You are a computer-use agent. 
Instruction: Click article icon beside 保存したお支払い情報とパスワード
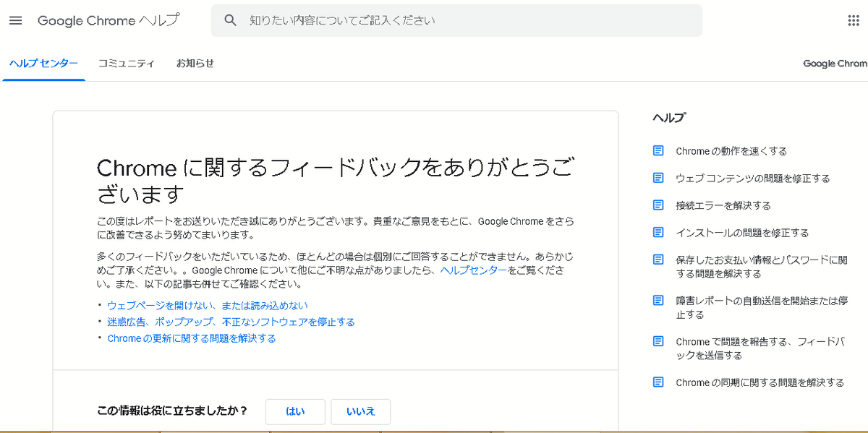(658, 259)
